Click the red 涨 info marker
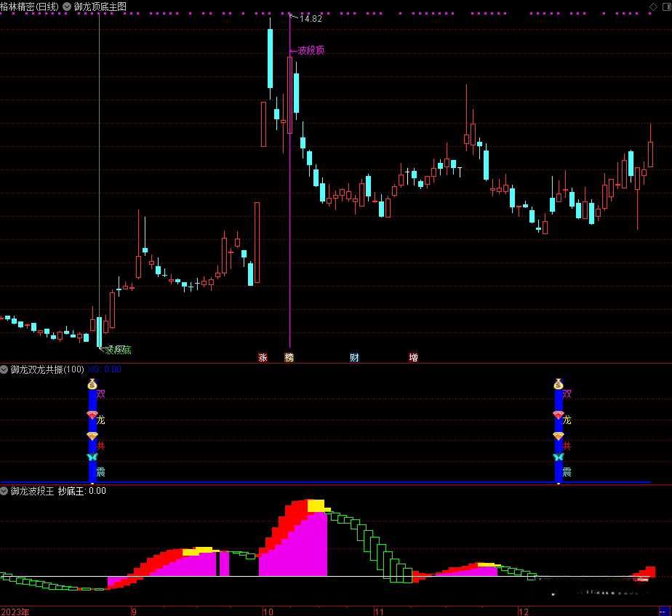The height and width of the screenshot is (616, 672). coord(263,357)
